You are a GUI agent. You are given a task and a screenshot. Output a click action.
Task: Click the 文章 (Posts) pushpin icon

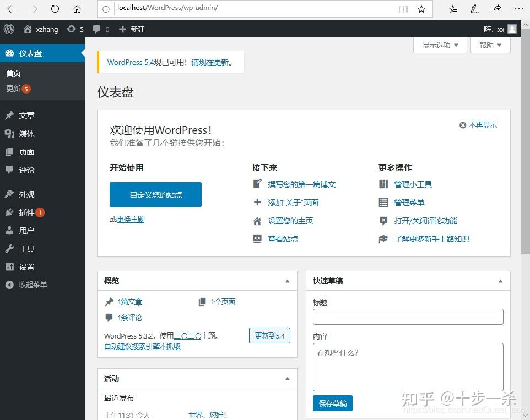pos(9,115)
